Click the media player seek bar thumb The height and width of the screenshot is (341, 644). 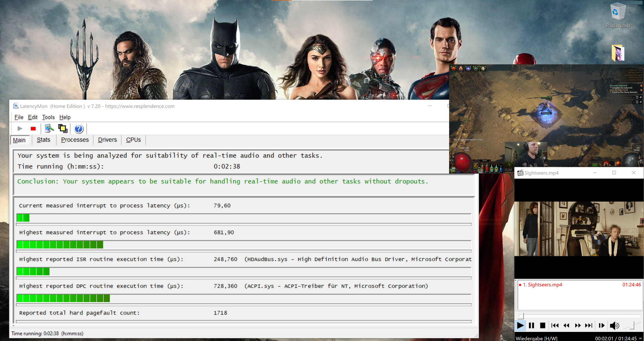(x=521, y=316)
